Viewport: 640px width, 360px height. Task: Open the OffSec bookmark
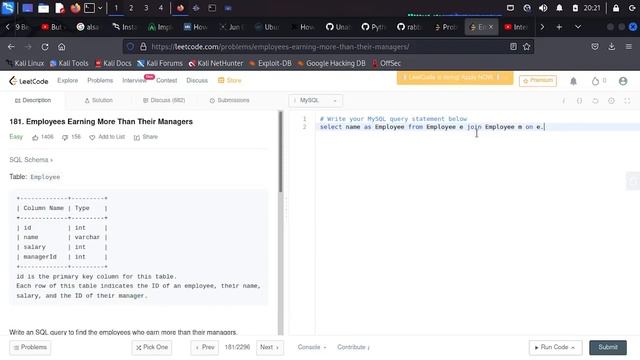pos(386,63)
